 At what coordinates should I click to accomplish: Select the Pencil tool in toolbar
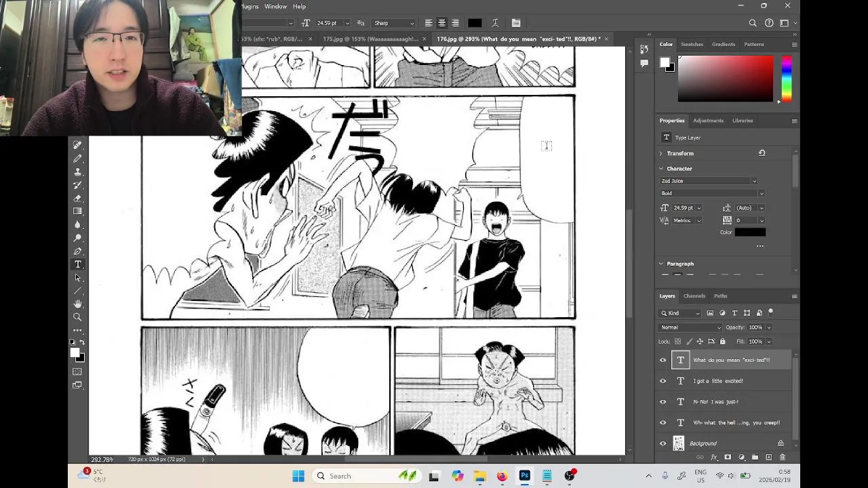click(77, 159)
